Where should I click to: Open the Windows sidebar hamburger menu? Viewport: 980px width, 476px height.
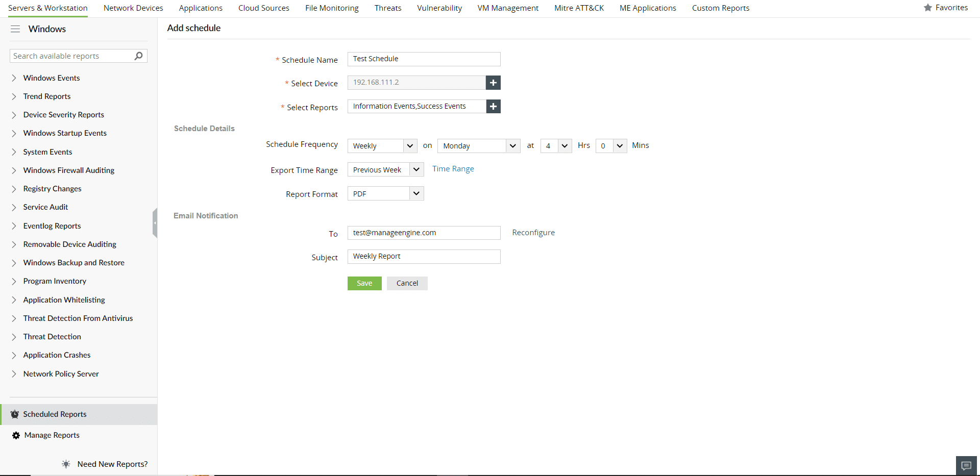[15, 29]
